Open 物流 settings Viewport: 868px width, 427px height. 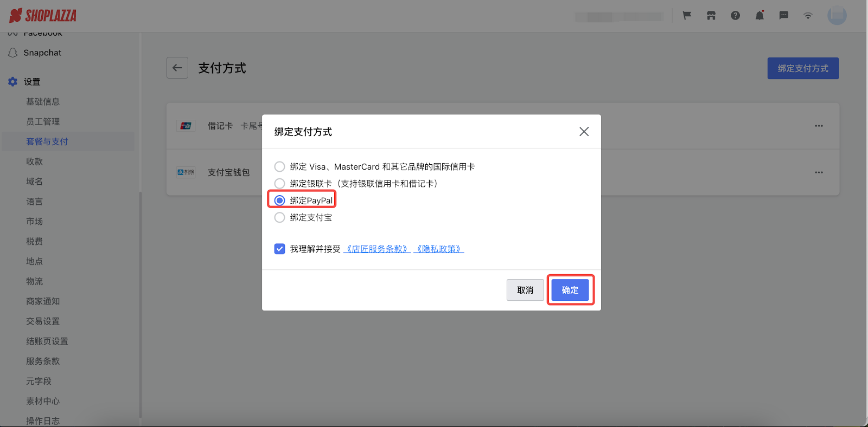pos(34,281)
